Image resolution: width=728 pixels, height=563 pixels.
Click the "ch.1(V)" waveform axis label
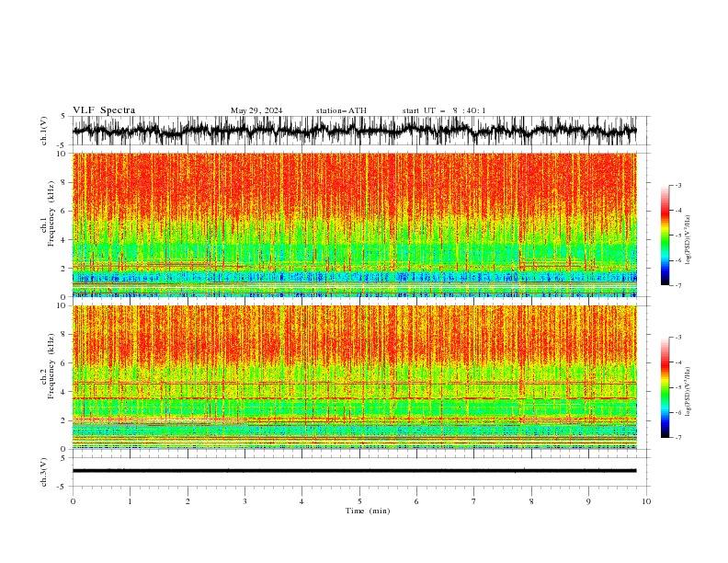coord(44,131)
